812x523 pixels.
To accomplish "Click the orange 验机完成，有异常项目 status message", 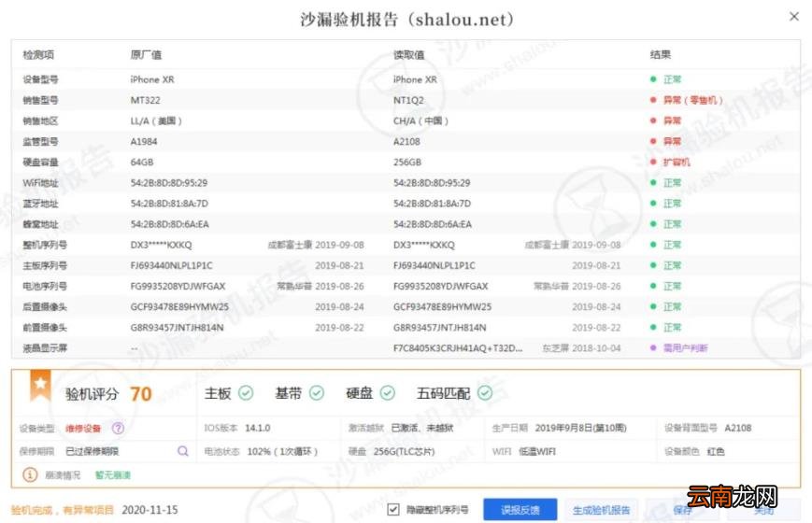I will [x=63, y=510].
